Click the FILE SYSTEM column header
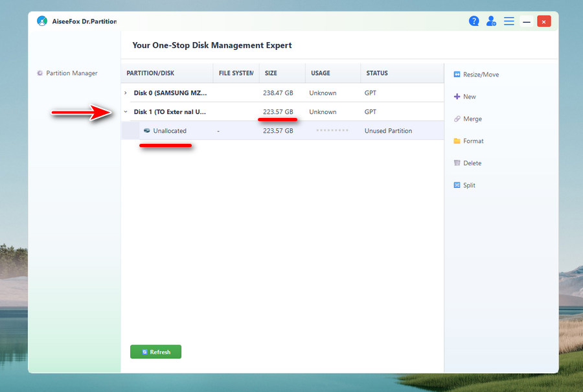 (x=236, y=73)
